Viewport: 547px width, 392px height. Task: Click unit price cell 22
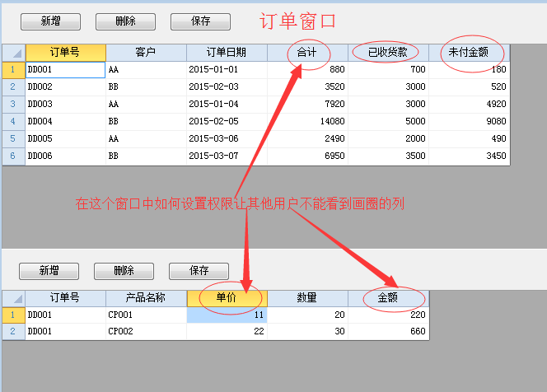tap(227, 331)
